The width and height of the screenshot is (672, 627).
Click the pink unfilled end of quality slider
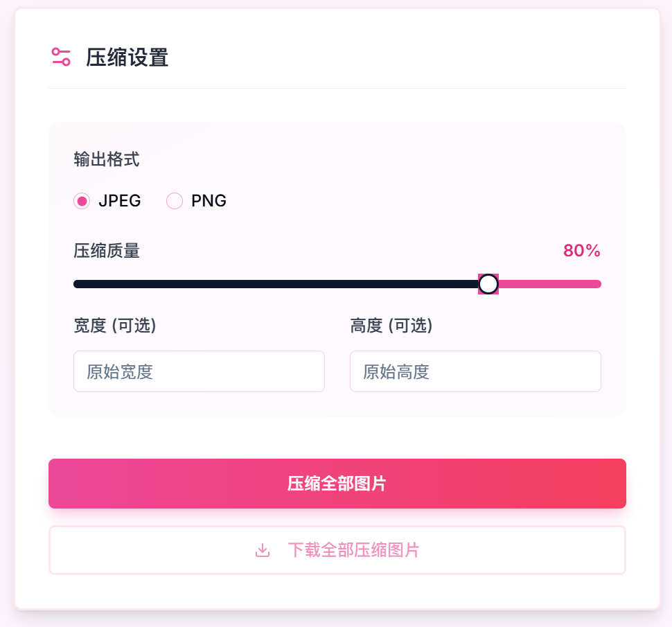549,284
